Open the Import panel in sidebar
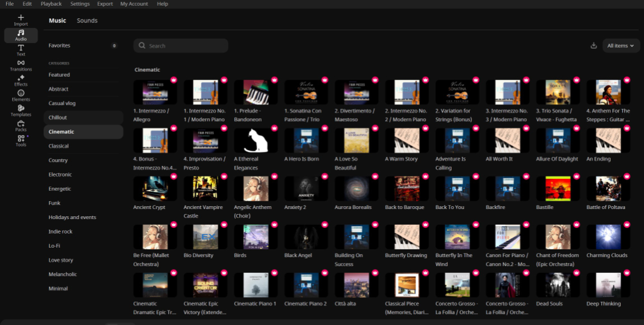The image size is (644, 325). (21, 20)
